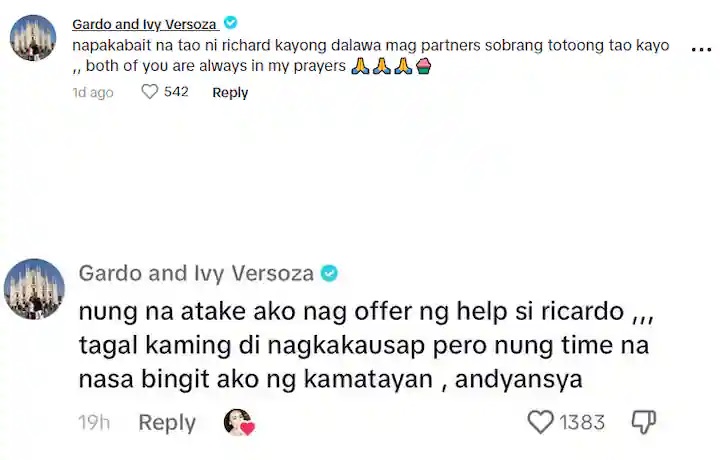Viewport: 720px width, 460px height.
Task: Click the 542 likes count
Action: [176, 91]
